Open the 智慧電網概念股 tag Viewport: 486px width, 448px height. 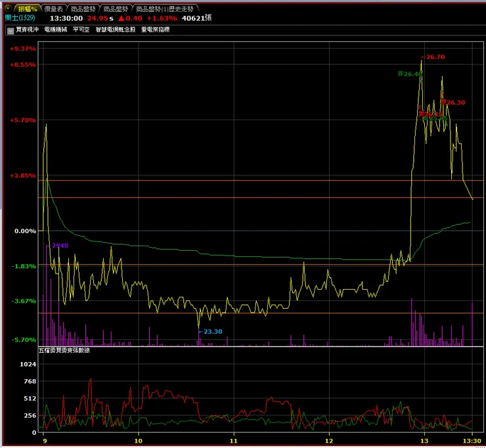[116, 30]
